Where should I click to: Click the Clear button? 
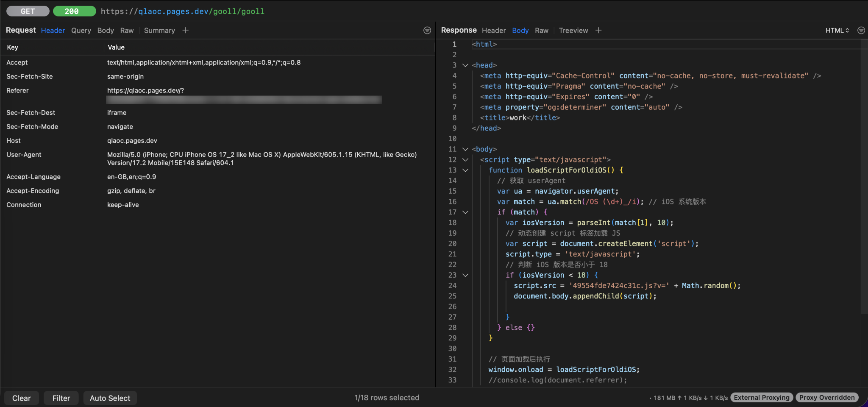coord(22,398)
